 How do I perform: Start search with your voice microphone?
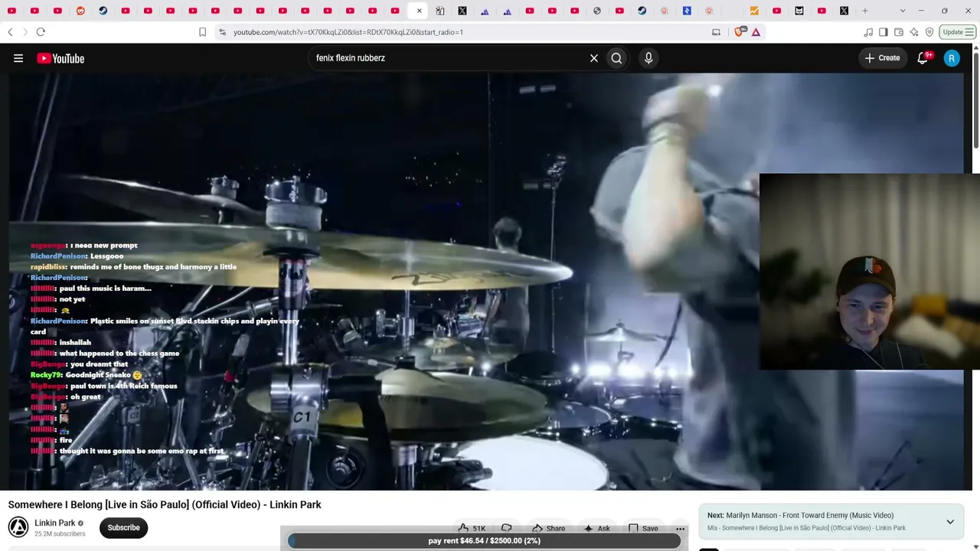pos(648,58)
